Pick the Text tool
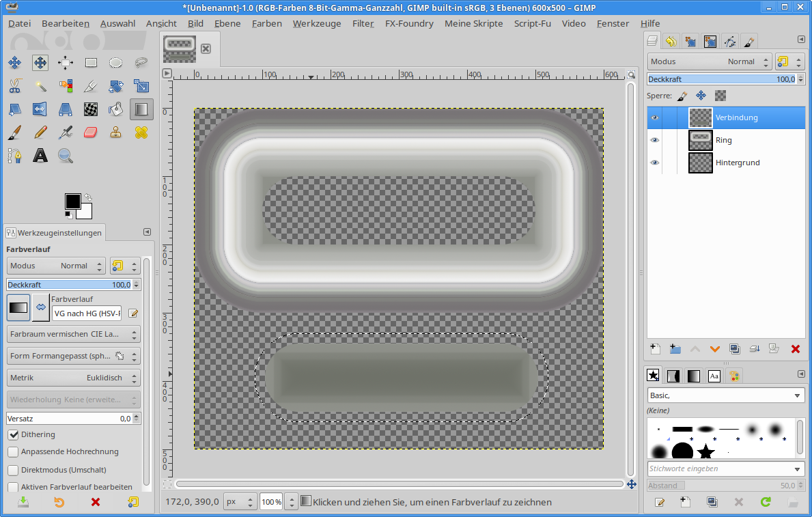812x517 pixels. point(40,156)
